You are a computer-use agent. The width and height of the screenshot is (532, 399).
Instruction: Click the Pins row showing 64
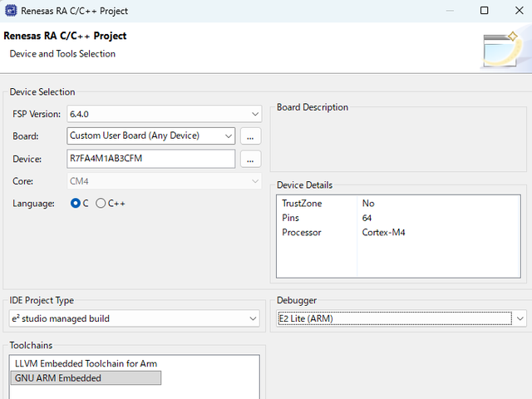click(398, 218)
